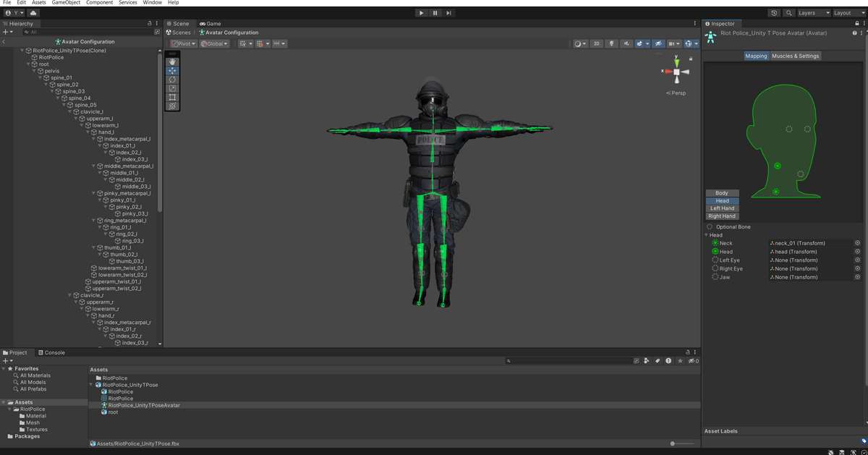Click the Jaw transform field
The height and width of the screenshot is (455, 868).
coord(811,277)
